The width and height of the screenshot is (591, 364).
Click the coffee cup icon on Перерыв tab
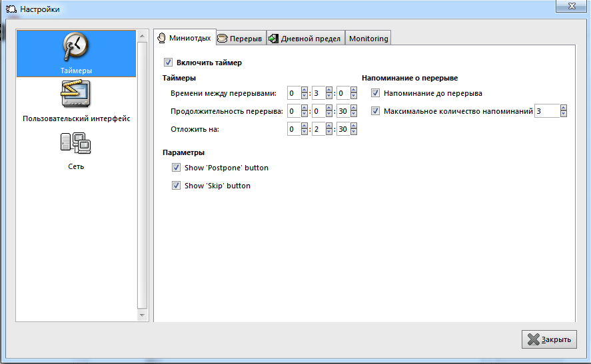pos(223,39)
